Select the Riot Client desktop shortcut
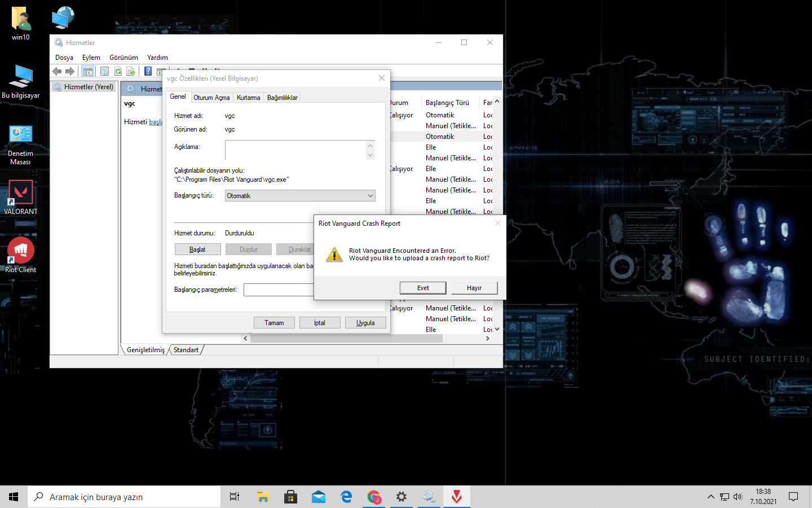 pyautogui.click(x=21, y=255)
